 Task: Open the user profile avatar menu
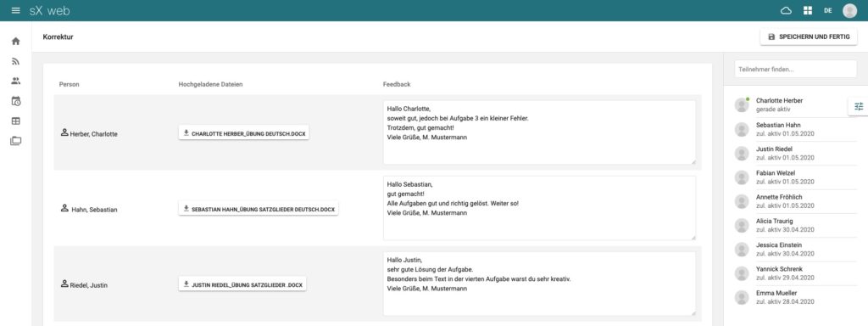click(849, 10)
